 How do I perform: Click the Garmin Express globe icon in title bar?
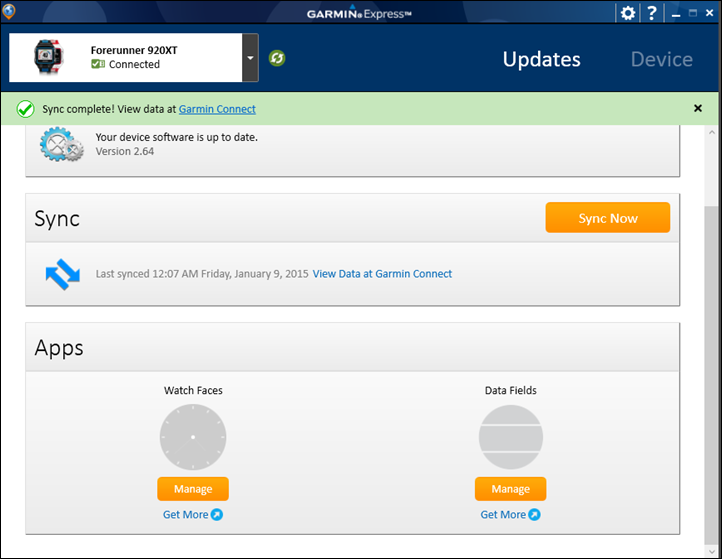point(9,12)
